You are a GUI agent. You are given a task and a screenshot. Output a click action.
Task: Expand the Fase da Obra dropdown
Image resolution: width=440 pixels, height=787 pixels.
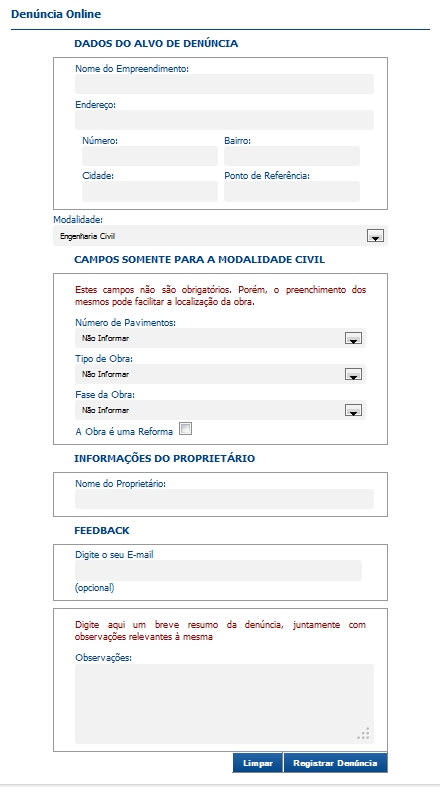(x=353, y=410)
